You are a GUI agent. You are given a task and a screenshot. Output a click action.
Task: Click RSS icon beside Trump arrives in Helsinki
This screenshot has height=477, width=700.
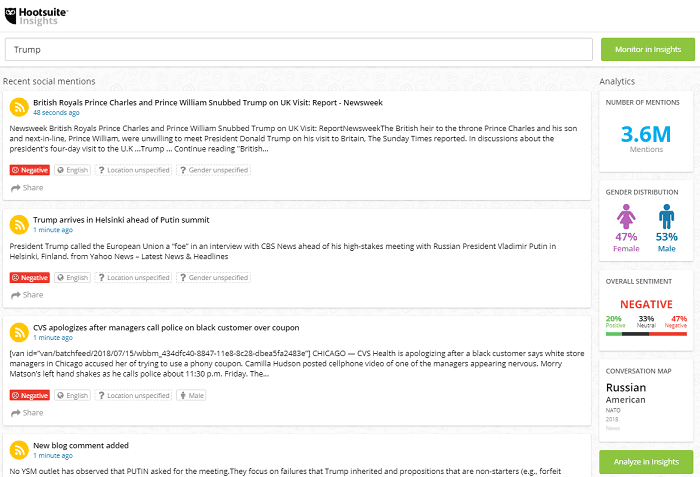click(18, 224)
